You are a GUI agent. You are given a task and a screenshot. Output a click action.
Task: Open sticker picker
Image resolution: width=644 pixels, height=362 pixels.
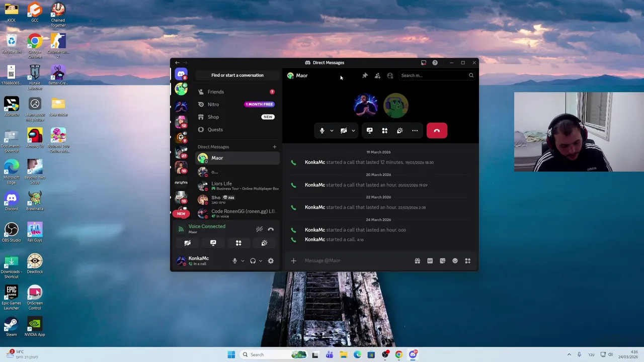click(x=442, y=260)
